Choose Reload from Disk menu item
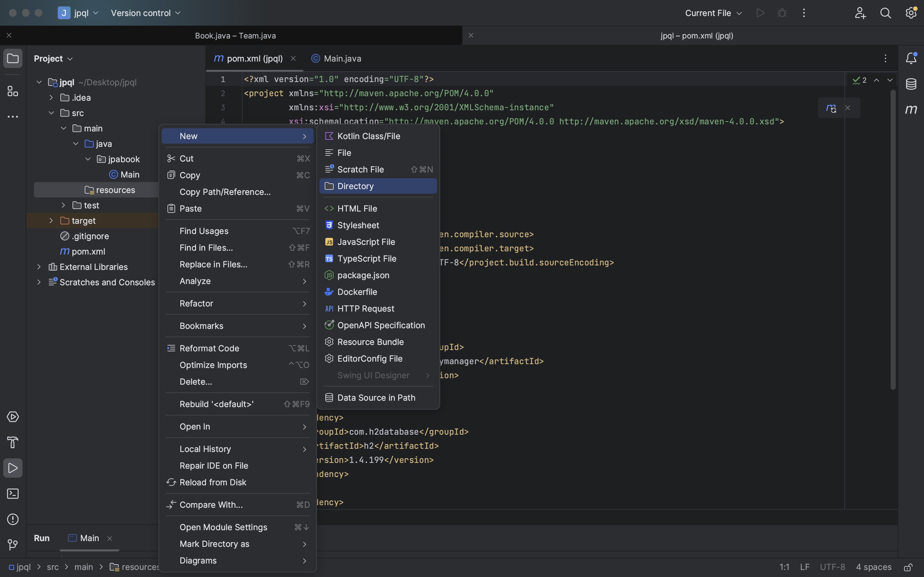The width and height of the screenshot is (924, 577). [x=213, y=482]
